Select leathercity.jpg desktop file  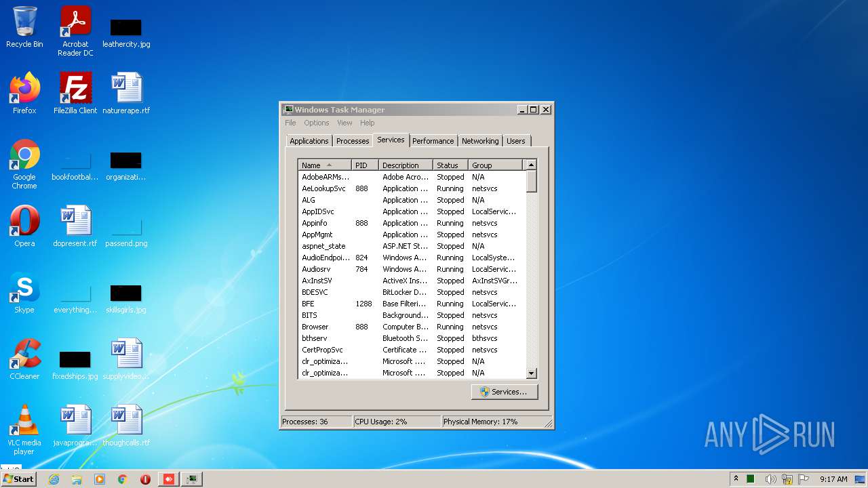coord(126,32)
